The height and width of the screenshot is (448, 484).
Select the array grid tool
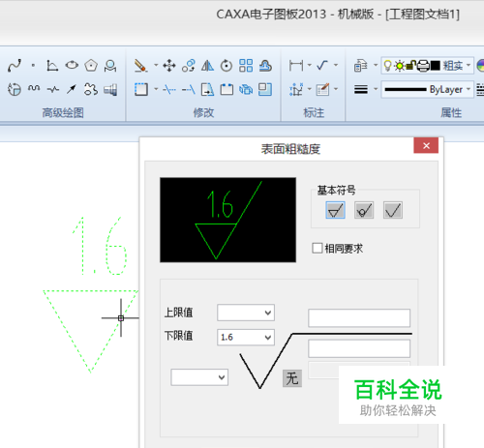[x=246, y=66]
